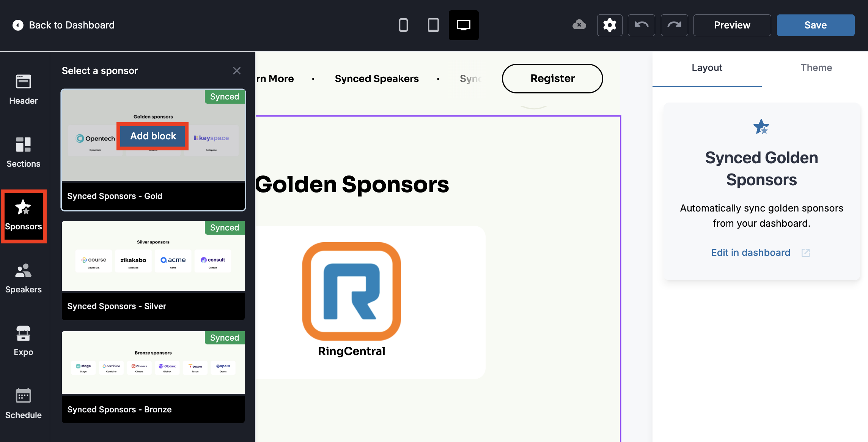Open the Edit in dashboard link

tap(750, 253)
